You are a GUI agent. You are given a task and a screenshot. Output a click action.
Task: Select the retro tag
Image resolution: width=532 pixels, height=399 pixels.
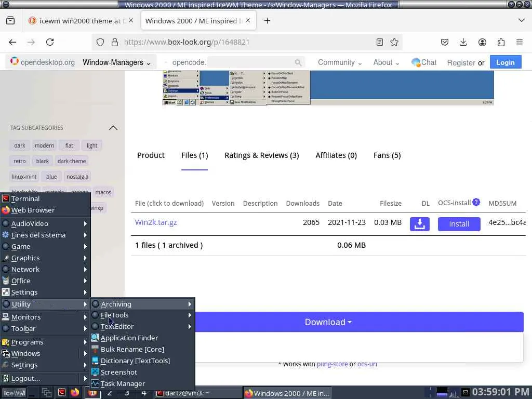pos(20,161)
